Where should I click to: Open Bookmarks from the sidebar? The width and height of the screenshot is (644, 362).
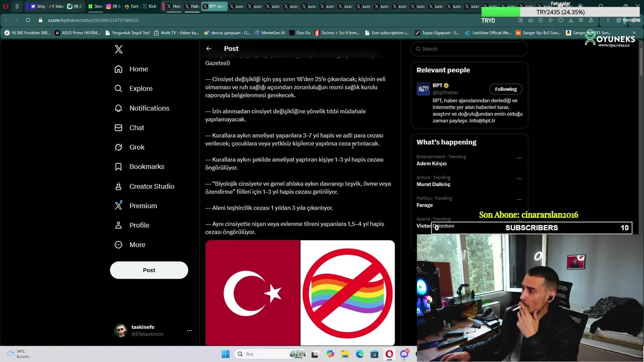point(139,166)
